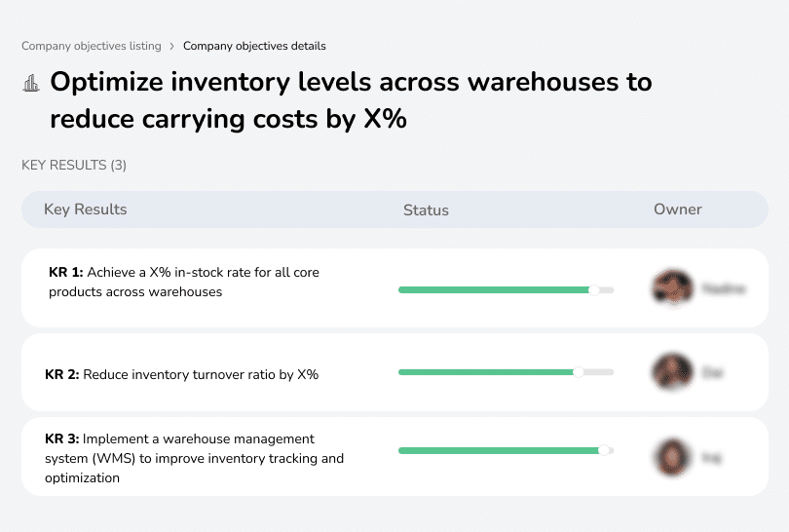This screenshot has width=789, height=532.
Task: Open KR 2 reduce inventory turnover row
Action: tap(182, 373)
